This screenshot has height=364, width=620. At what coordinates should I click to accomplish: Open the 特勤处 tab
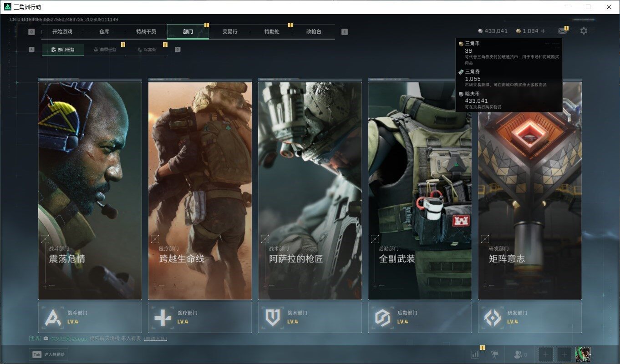click(x=272, y=32)
